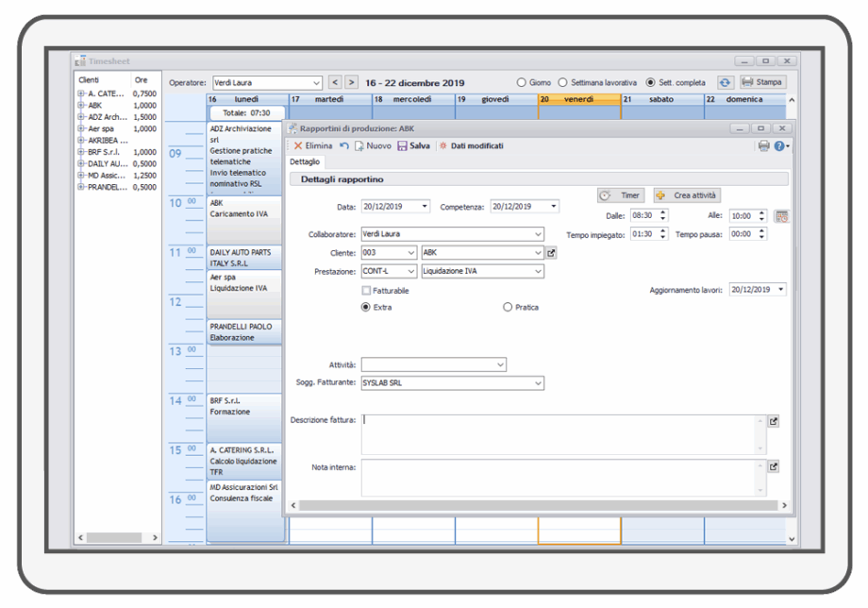Viewport: 868px width, 608px height.
Task: Open client details link icon beside ABK
Action: [551, 253]
